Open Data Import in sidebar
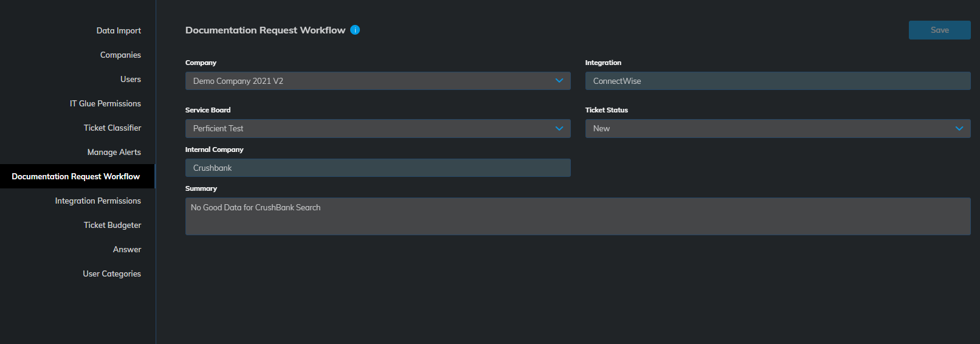Screen dimensions: 980x344 (119, 30)
